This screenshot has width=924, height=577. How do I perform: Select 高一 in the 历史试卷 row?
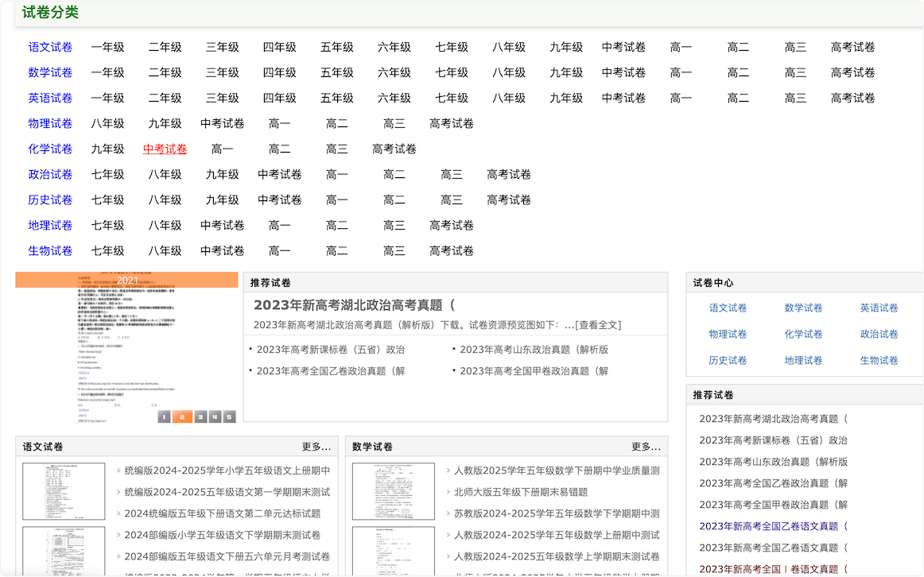[x=337, y=199]
